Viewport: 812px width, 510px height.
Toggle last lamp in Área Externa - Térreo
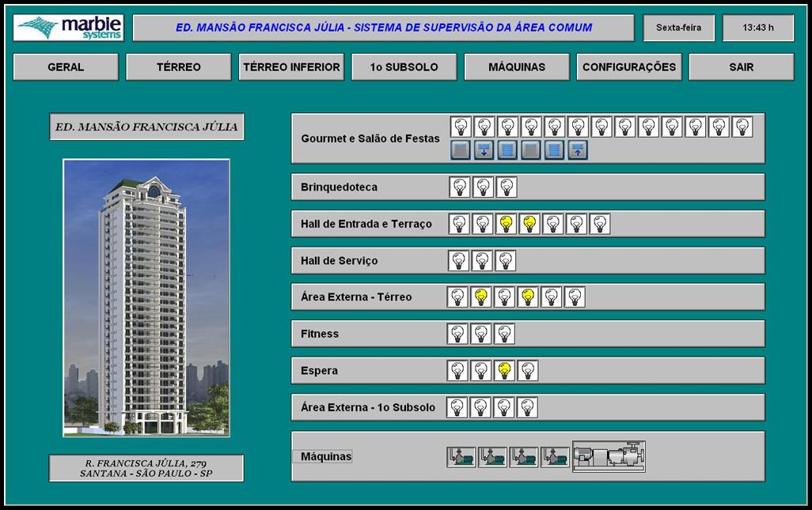[x=575, y=297]
